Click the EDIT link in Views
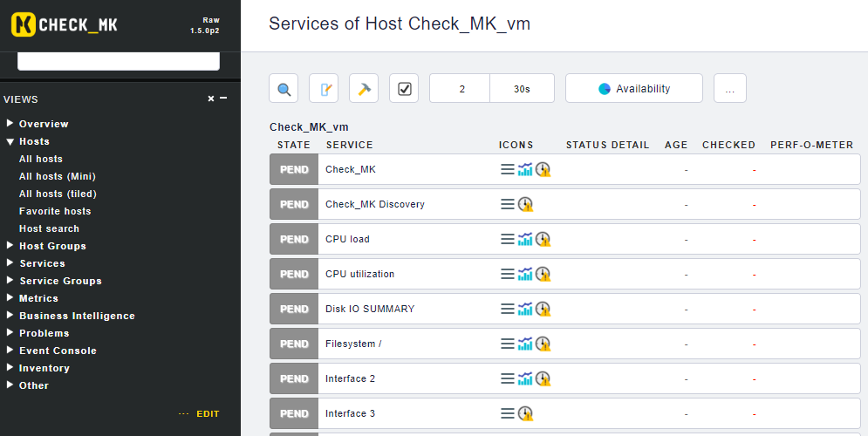This screenshot has height=436, width=868. tap(208, 414)
